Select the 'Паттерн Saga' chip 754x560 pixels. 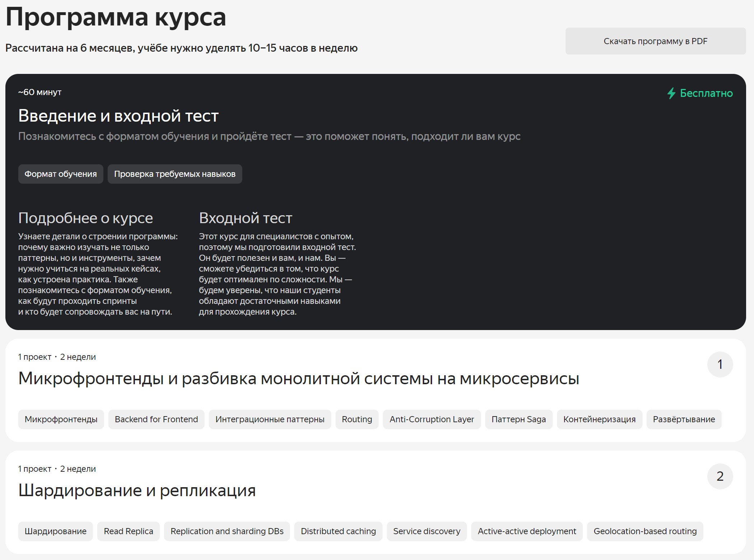519,419
